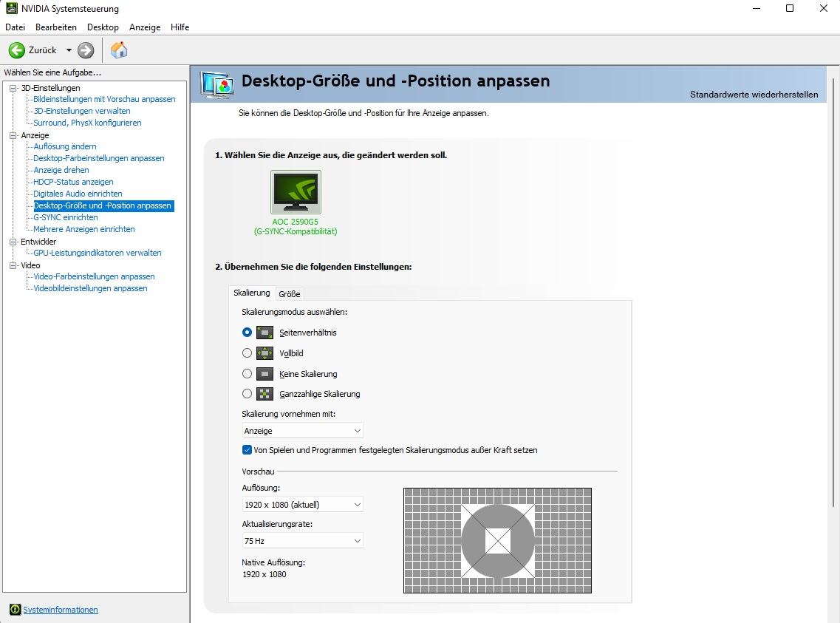840x623 pixels.
Task: Open Video-Farbeinstellungen anpassen
Action: pyautogui.click(x=94, y=276)
